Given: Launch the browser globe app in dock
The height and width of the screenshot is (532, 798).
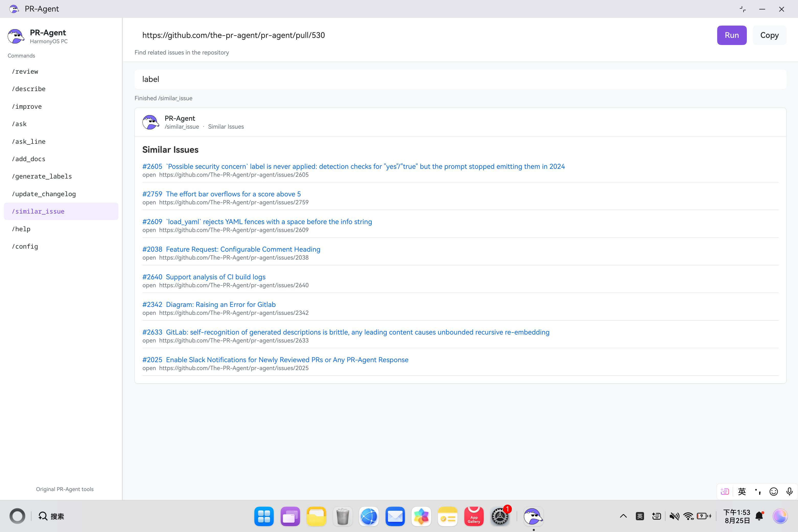Looking at the screenshot, I should click(x=369, y=516).
